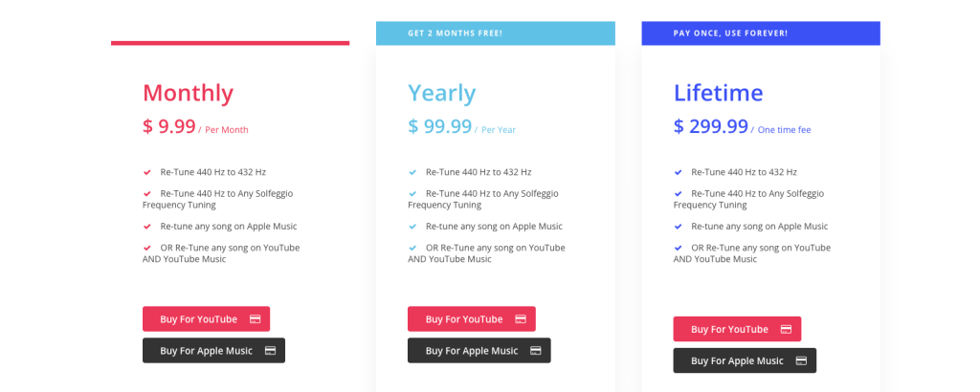This screenshot has height=392, width=980.
Task: Click credit card icon on Yearly YouTube button
Action: click(x=521, y=319)
